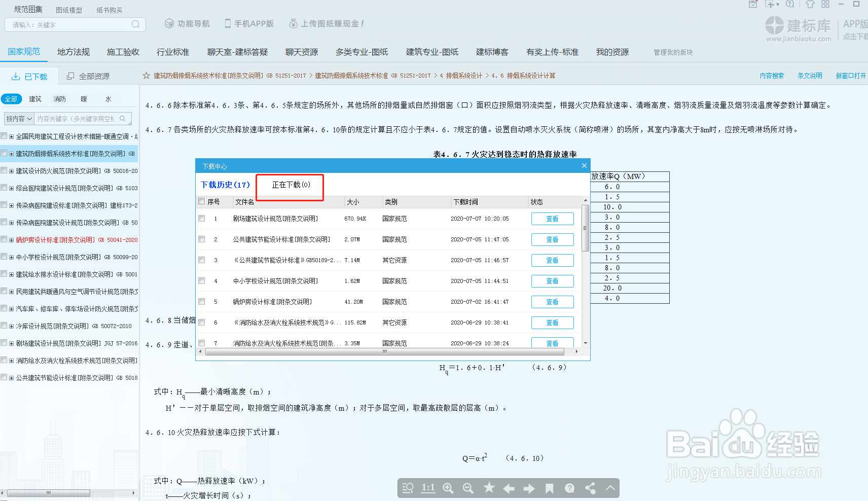The width and height of the screenshot is (868, 501).
Task: Open the 地方法规 menu tab
Action: pos(73,51)
